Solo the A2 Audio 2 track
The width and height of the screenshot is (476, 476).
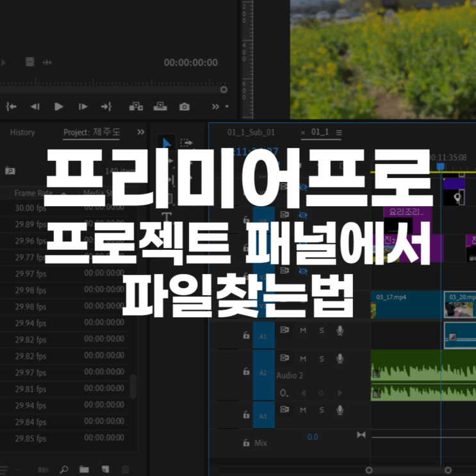(x=322, y=359)
